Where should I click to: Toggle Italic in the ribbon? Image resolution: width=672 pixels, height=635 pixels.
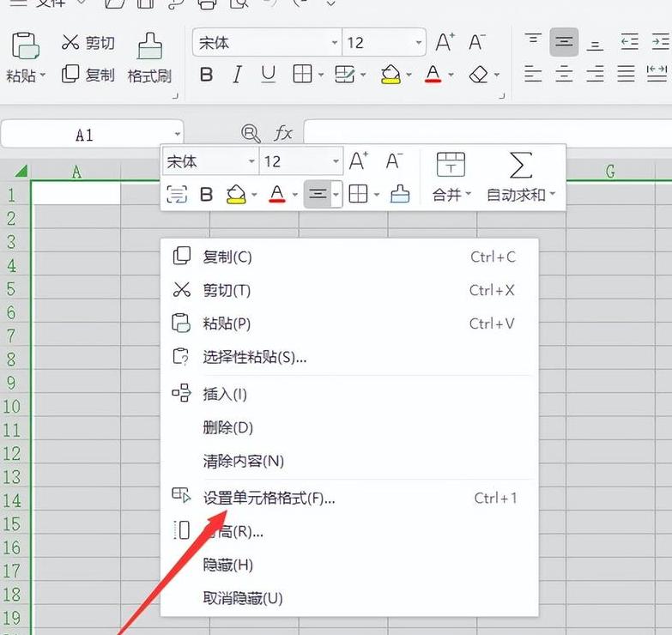(237, 75)
